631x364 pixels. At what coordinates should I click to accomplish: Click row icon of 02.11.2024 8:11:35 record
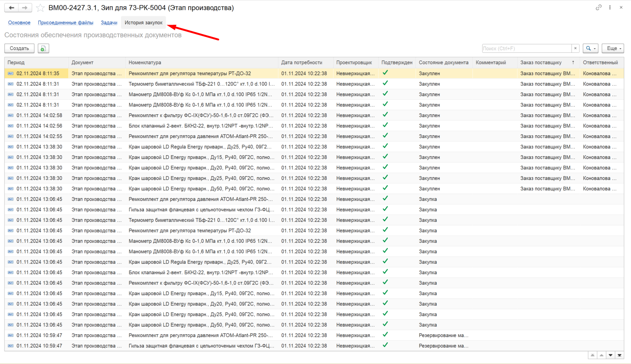click(x=10, y=74)
